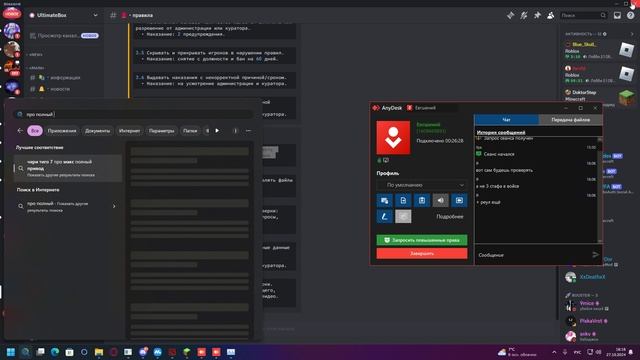Click the AnyDesk chat history scrollbar
Image resolution: width=640 pixels, height=360 pixels.
coord(600,190)
